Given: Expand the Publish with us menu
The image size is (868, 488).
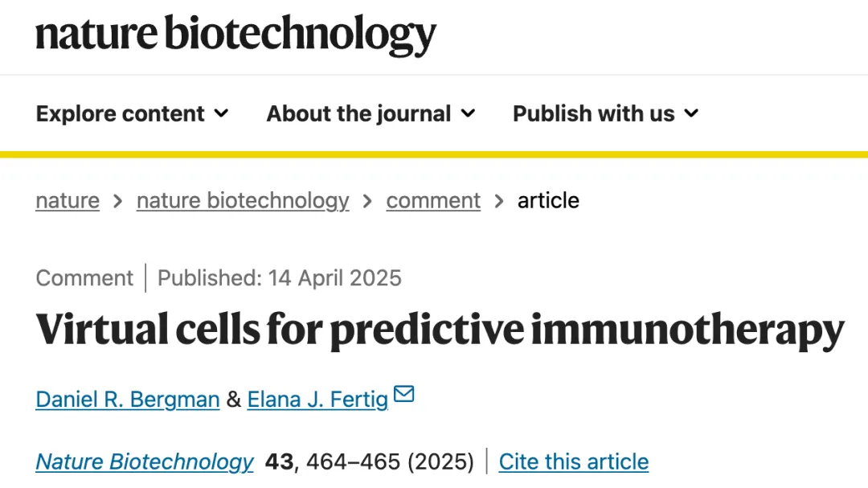Looking at the screenshot, I should point(606,113).
